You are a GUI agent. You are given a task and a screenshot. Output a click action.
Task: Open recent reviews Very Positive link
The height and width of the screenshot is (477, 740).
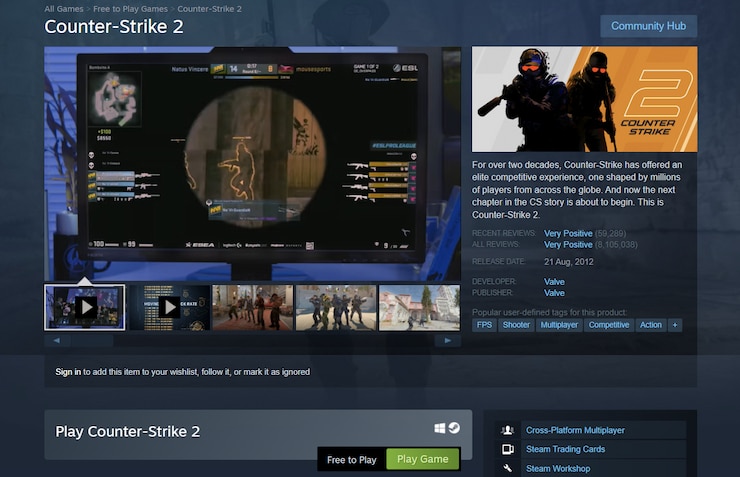568,234
